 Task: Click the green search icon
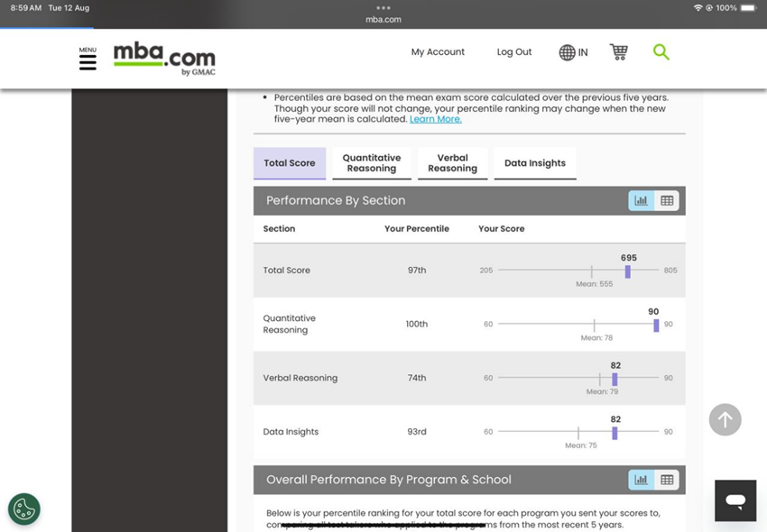click(x=661, y=52)
